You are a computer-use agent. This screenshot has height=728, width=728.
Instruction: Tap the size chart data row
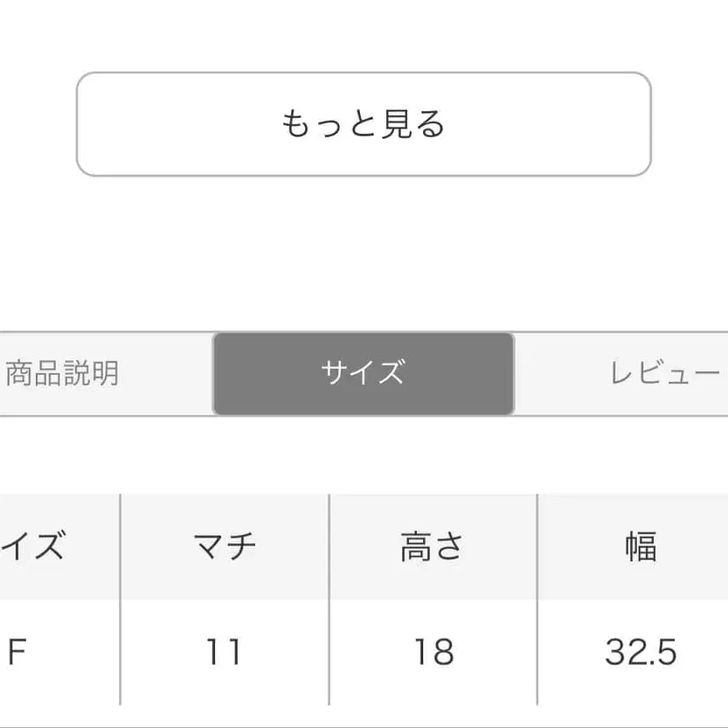364,651
